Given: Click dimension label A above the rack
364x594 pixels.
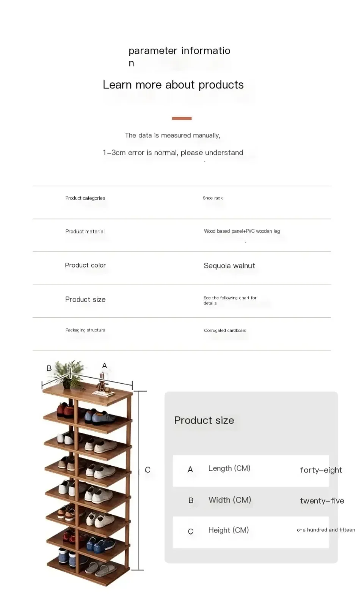Looking at the screenshot, I should coord(105,366).
